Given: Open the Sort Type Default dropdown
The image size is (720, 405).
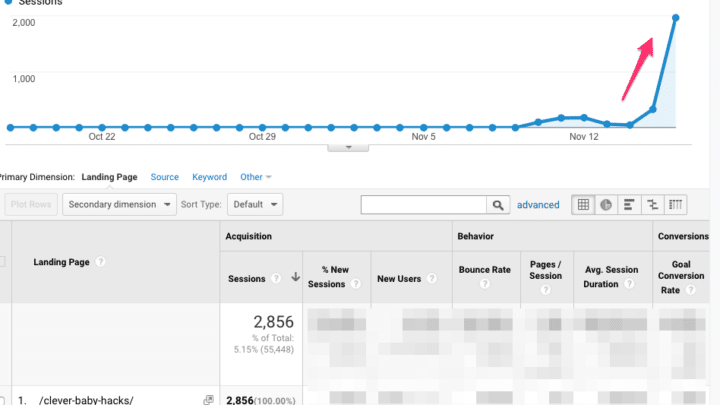Looking at the screenshot, I should pos(255,204).
